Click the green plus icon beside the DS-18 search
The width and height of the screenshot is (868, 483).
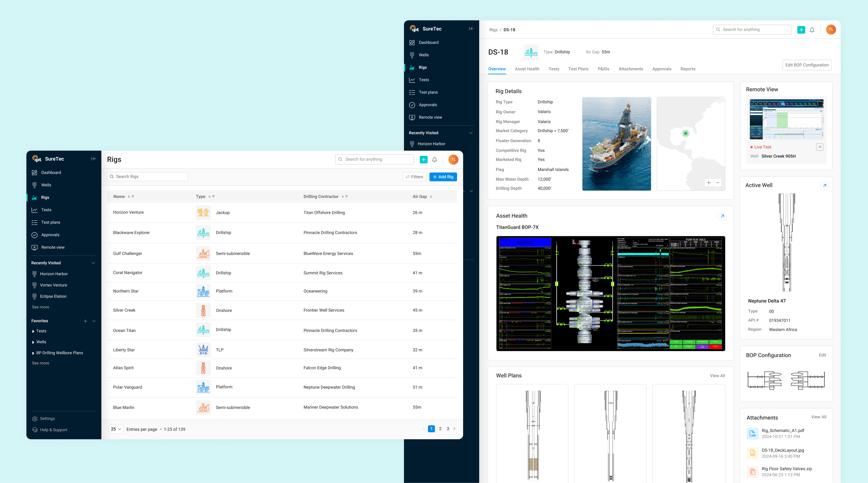click(x=801, y=30)
